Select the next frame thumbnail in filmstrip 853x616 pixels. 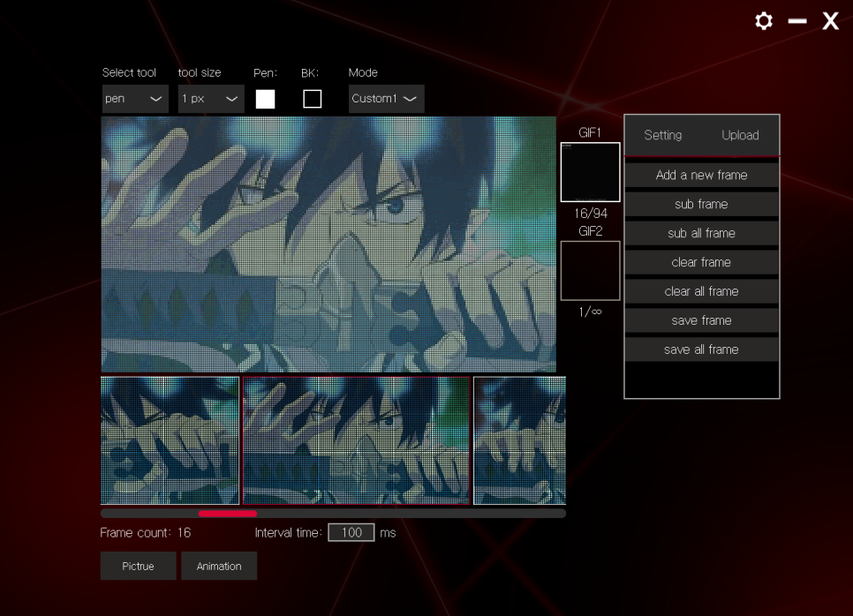[519, 440]
